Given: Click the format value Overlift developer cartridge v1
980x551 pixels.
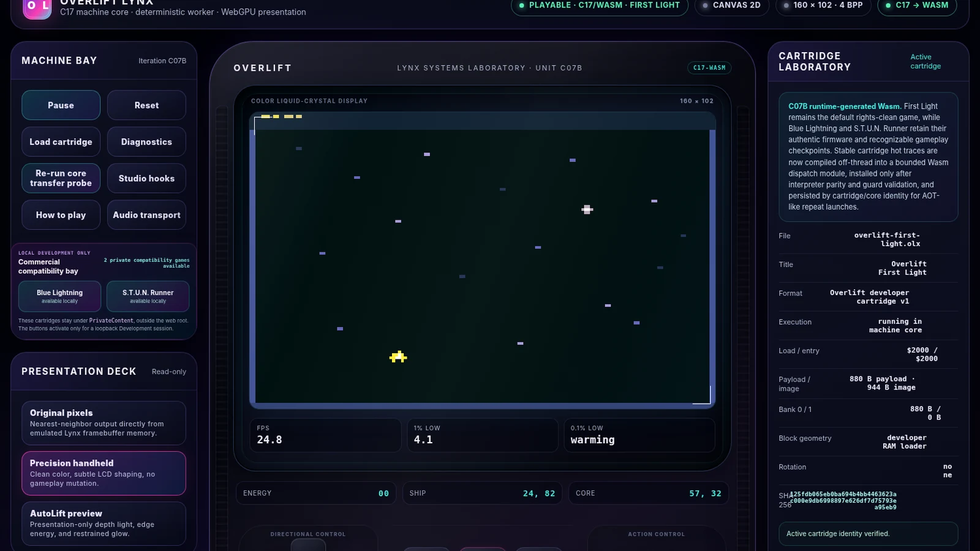Looking at the screenshot, I should [869, 297].
